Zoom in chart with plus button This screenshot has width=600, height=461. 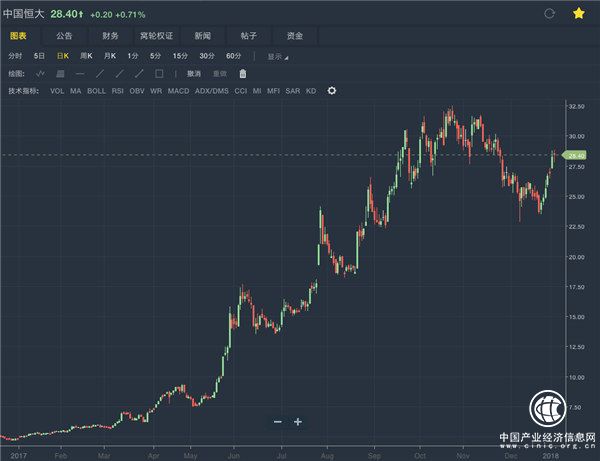[298, 422]
